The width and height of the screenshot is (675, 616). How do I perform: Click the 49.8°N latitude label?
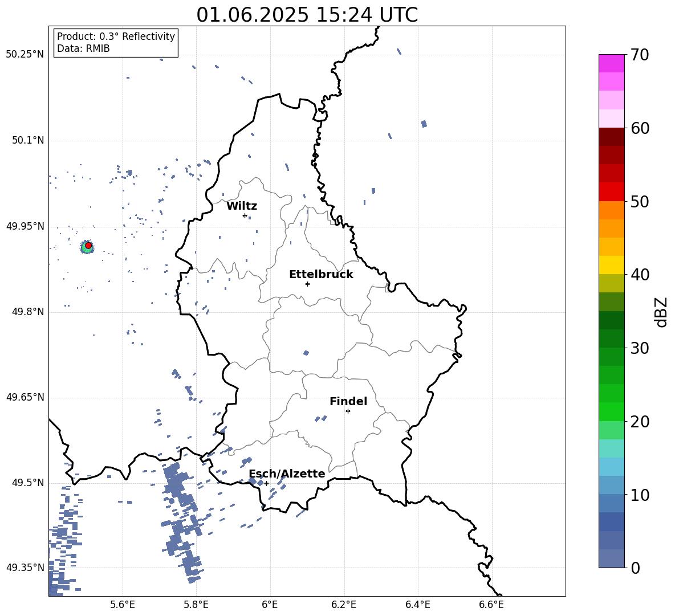(28, 312)
